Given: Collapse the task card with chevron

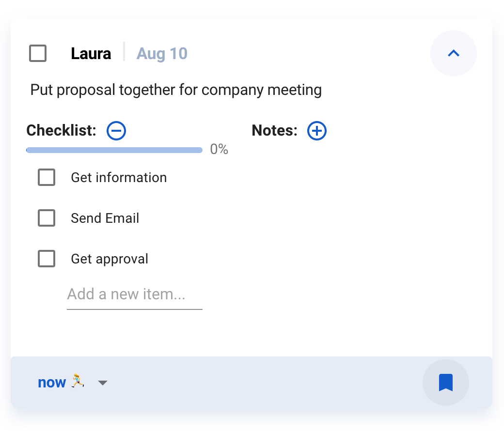Looking at the screenshot, I should click(453, 53).
